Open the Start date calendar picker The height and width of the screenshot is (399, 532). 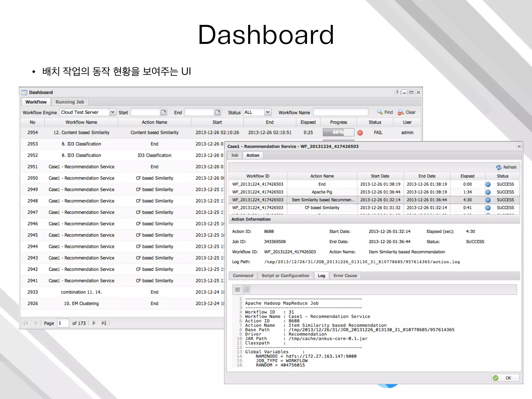(163, 112)
